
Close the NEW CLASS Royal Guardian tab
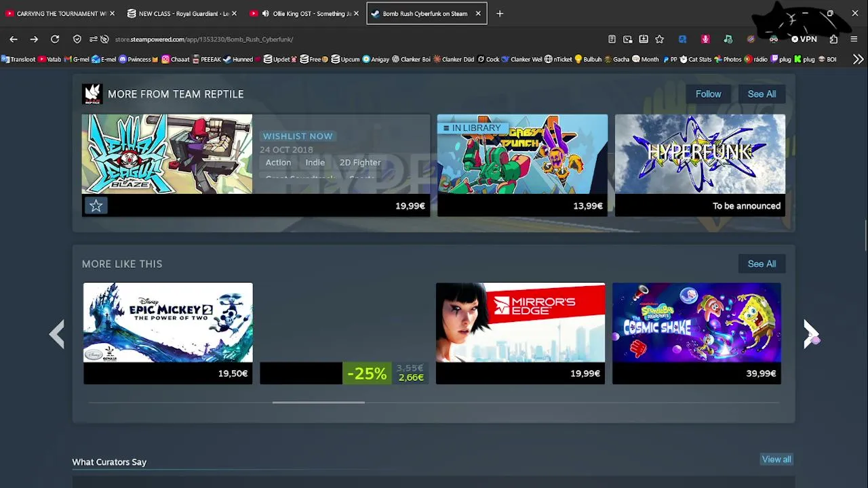tap(234, 14)
